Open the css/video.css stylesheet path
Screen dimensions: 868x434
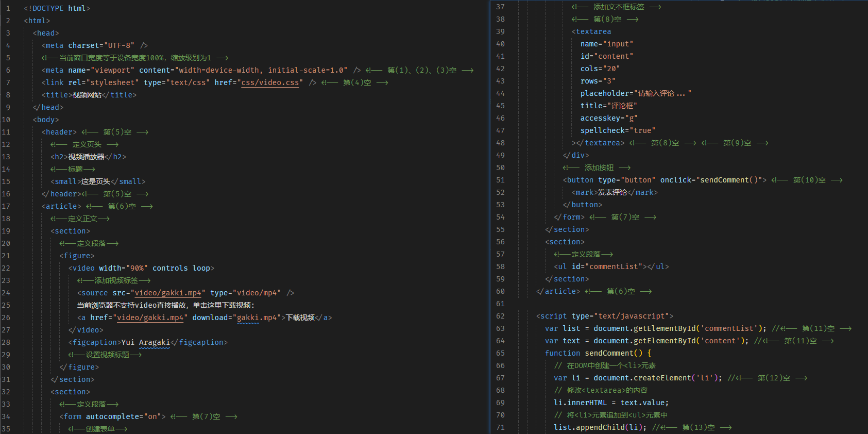pos(270,82)
